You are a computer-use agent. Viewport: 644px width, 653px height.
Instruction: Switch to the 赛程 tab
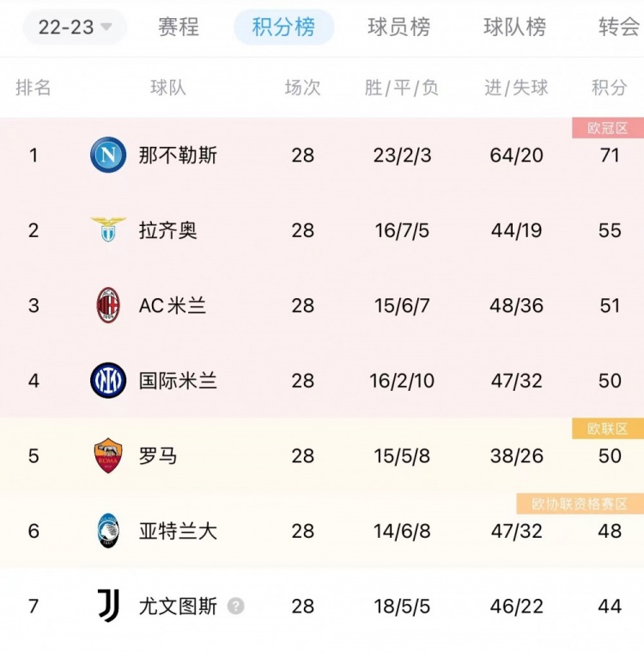[x=179, y=27]
